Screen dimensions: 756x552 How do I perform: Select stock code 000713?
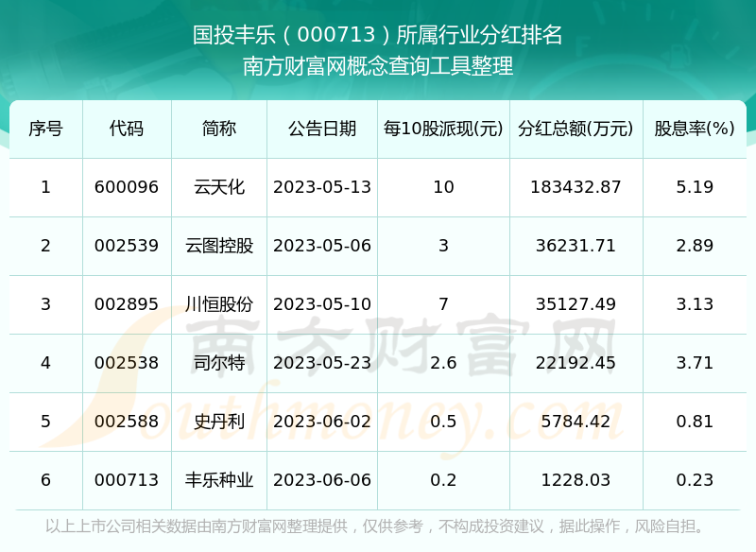(127, 480)
